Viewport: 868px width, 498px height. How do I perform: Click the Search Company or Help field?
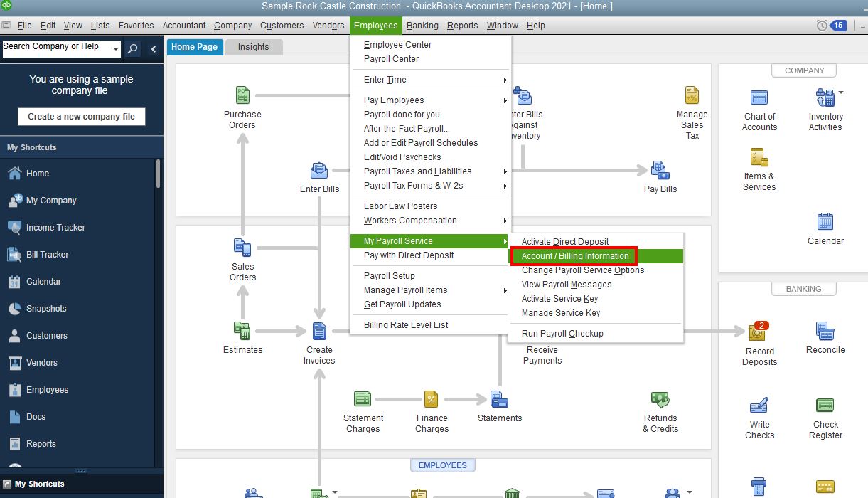point(56,50)
